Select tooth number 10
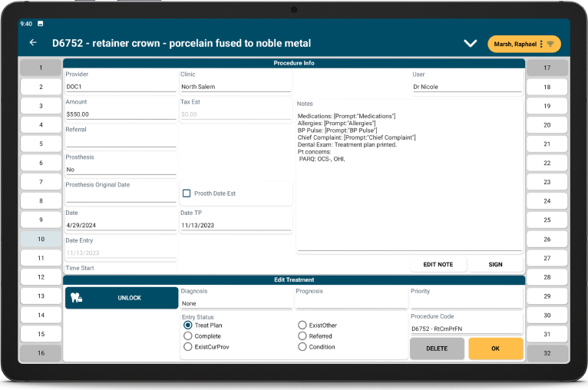Screen dimensions: 588x390 coord(41,239)
